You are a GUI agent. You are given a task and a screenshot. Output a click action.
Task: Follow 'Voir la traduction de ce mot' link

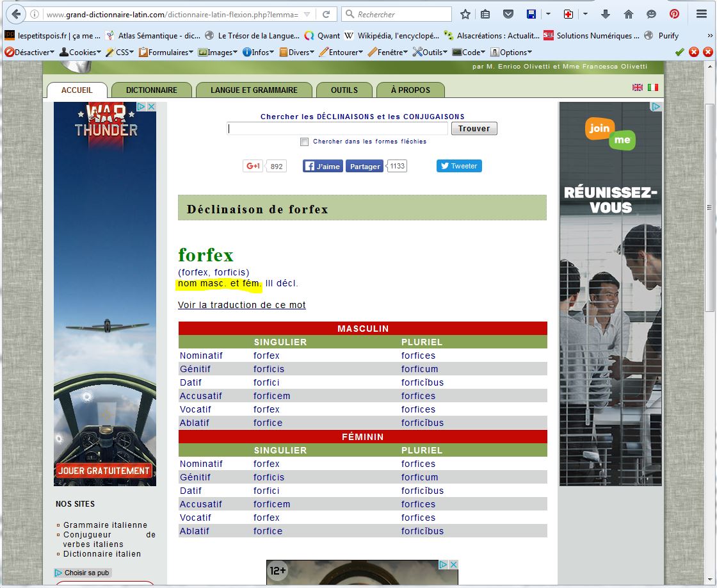point(241,305)
